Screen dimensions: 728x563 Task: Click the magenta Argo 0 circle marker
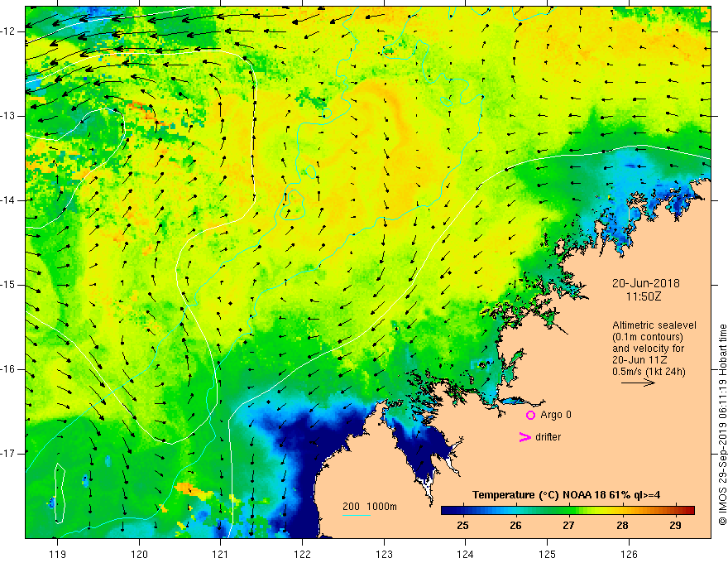[x=530, y=415]
